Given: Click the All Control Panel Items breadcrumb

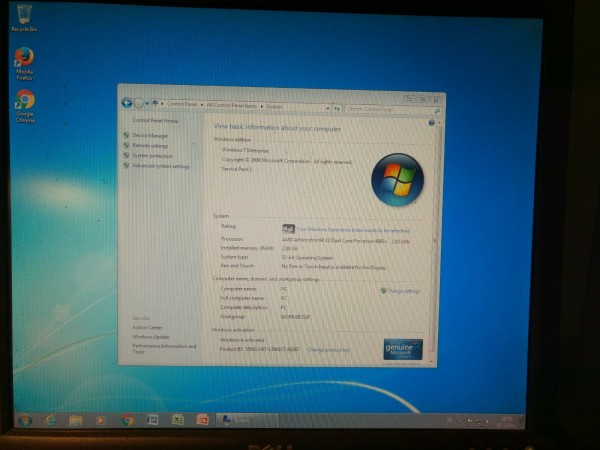Looking at the screenshot, I should pos(232,105).
